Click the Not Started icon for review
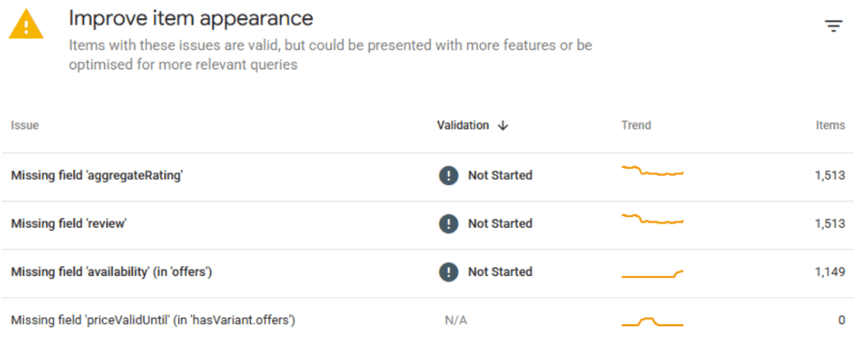Screen dimensions: 868x349 tap(448, 223)
